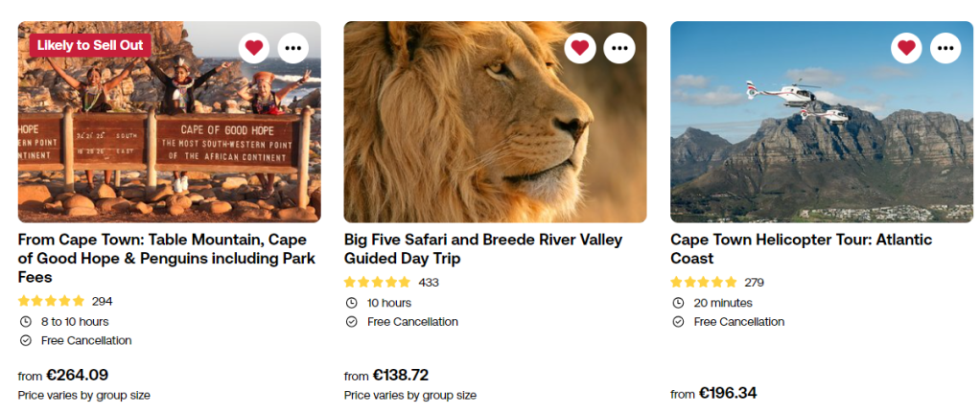Viewport: 980px width, 413px height.
Task: Click the €196.34 price on the helicopter tour
Action: [x=727, y=393]
